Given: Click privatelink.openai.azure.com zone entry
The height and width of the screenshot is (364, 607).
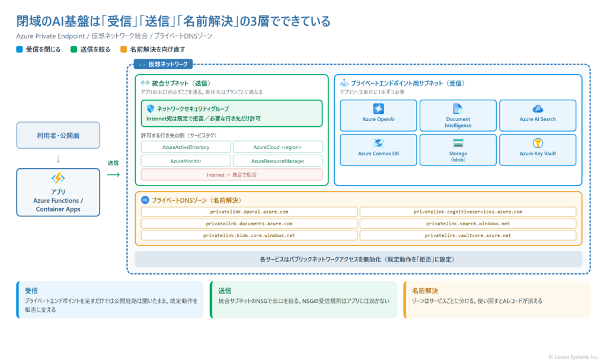Looking at the screenshot, I should coord(249,212).
